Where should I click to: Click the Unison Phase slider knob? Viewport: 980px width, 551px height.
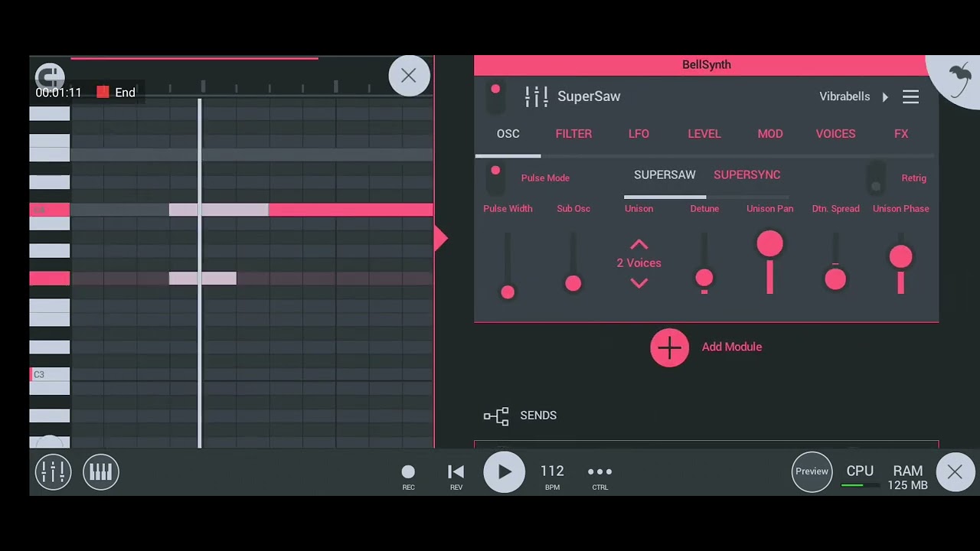901,256
